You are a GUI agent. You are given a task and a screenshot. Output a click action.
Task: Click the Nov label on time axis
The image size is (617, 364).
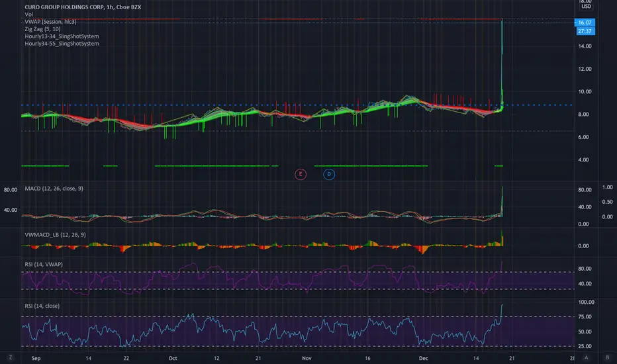pyautogui.click(x=307, y=358)
